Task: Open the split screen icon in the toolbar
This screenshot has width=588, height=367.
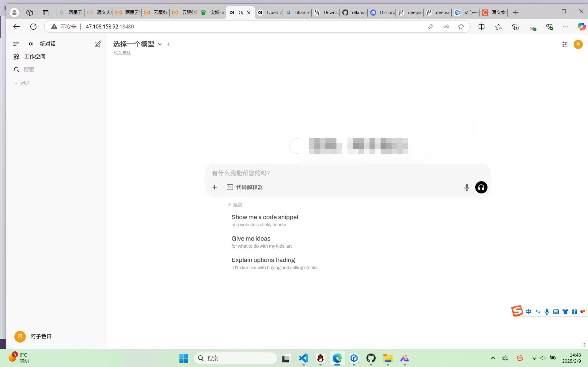Action: [481, 27]
